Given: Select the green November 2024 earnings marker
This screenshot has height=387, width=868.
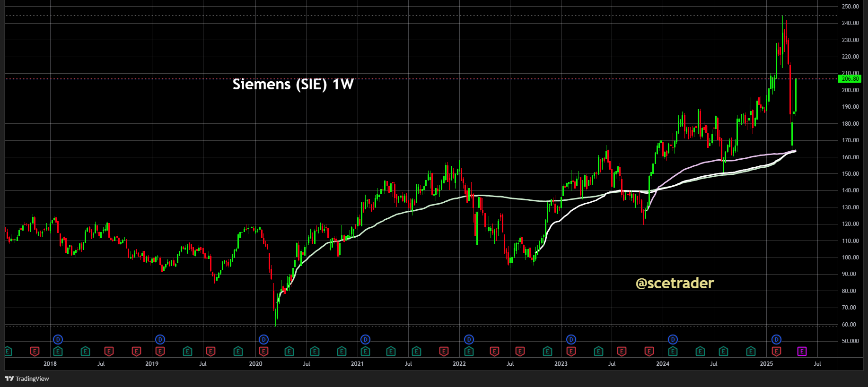Looking at the screenshot, I should coord(751,351).
